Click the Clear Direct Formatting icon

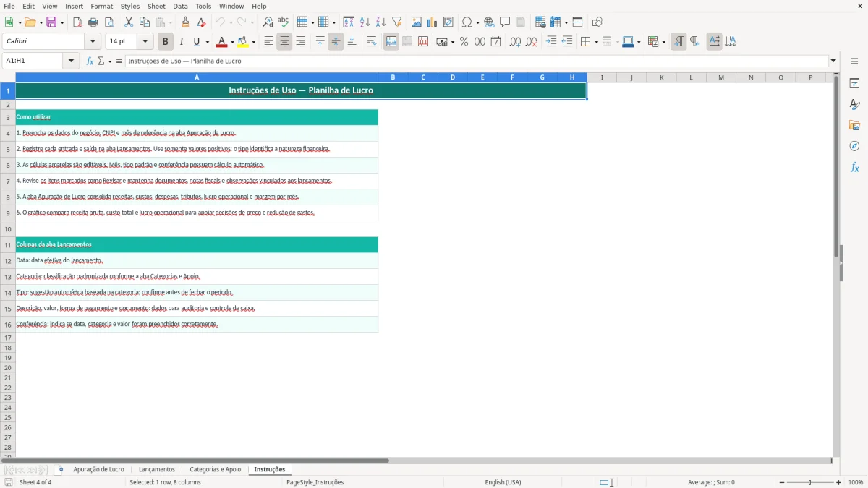pos(202,22)
